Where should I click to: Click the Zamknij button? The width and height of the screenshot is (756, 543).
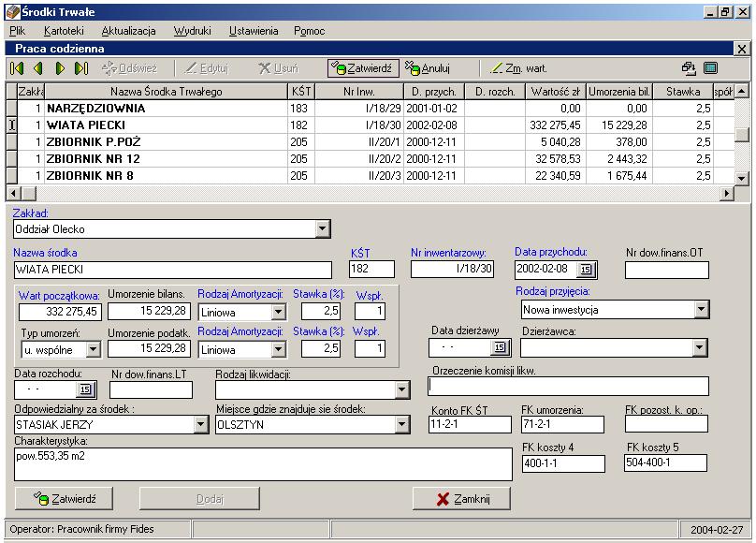(462, 498)
